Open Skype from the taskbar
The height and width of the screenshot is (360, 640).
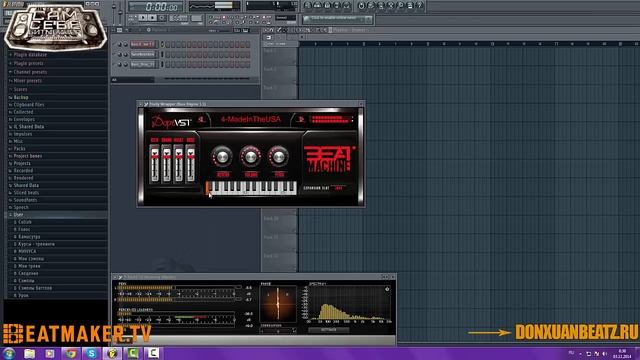click(x=91, y=353)
